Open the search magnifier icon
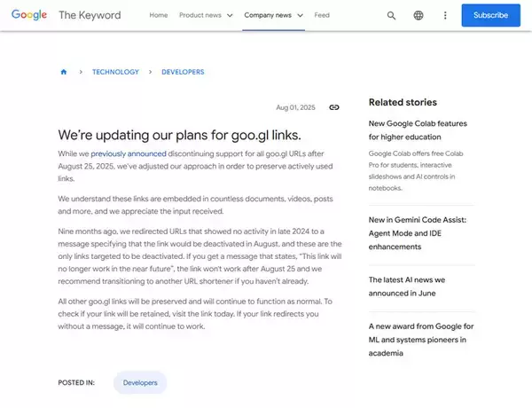 coord(392,15)
